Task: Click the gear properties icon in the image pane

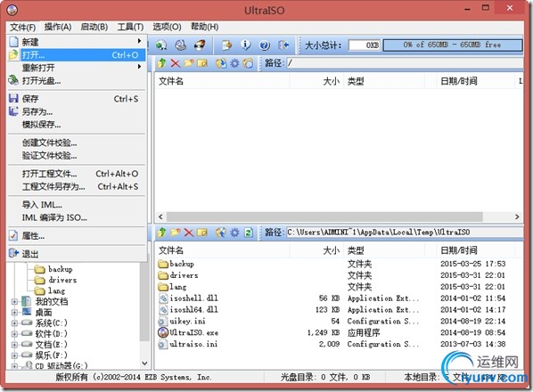Action: point(235,63)
